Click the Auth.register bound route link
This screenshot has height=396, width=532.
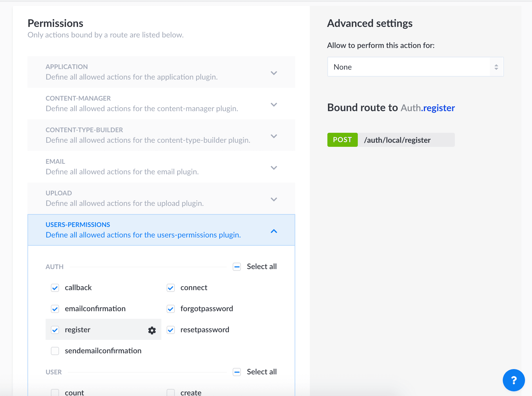(x=428, y=108)
